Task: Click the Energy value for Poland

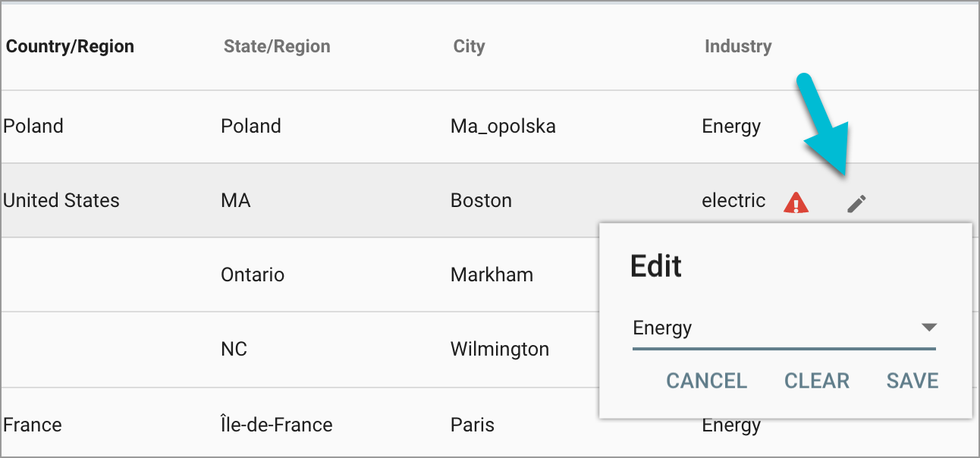Action: pos(730,126)
